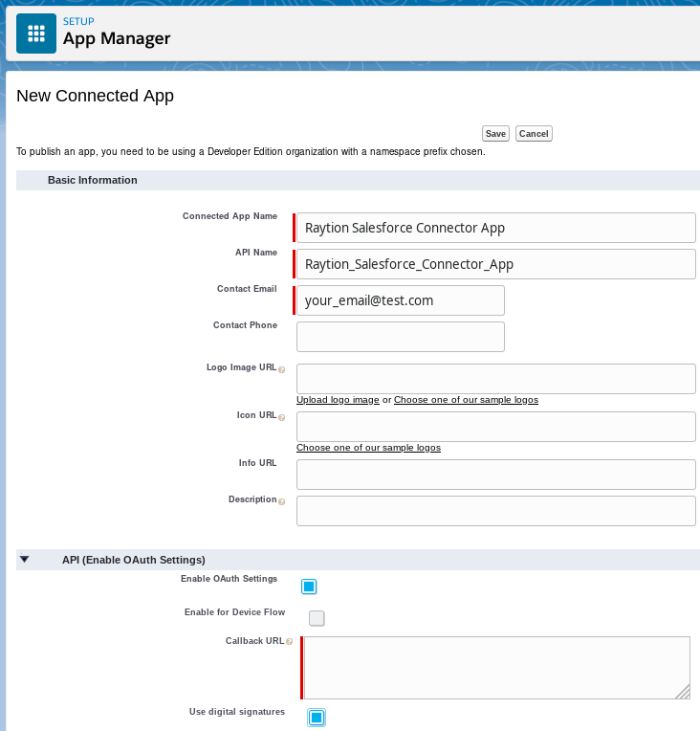Click the App Manager grid icon

point(36,33)
